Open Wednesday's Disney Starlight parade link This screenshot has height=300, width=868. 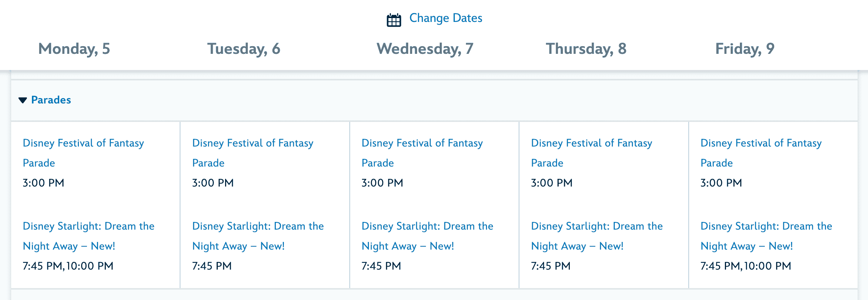tap(427, 227)
